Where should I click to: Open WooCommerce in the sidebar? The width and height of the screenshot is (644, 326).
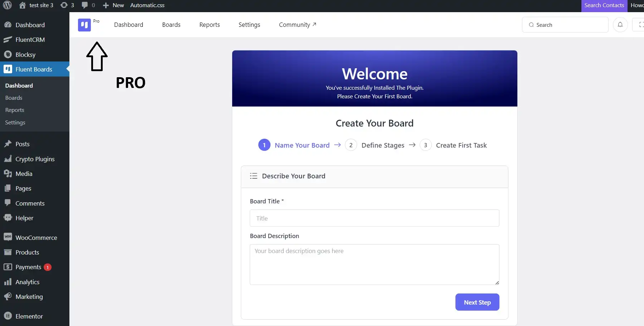point(35,238)
